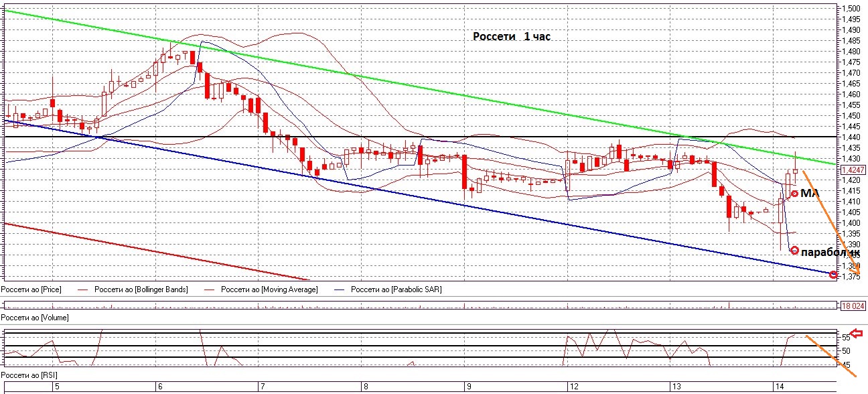Click date label 7 on the time axis
The width and height of the screenshot is (868, 394).
point(261,387)
